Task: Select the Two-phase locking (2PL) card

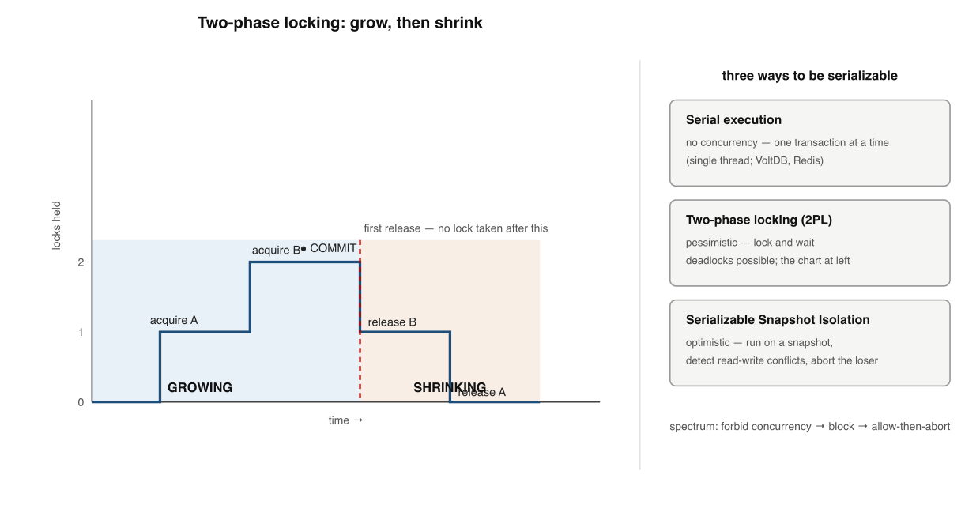Action: click(809, 243)
